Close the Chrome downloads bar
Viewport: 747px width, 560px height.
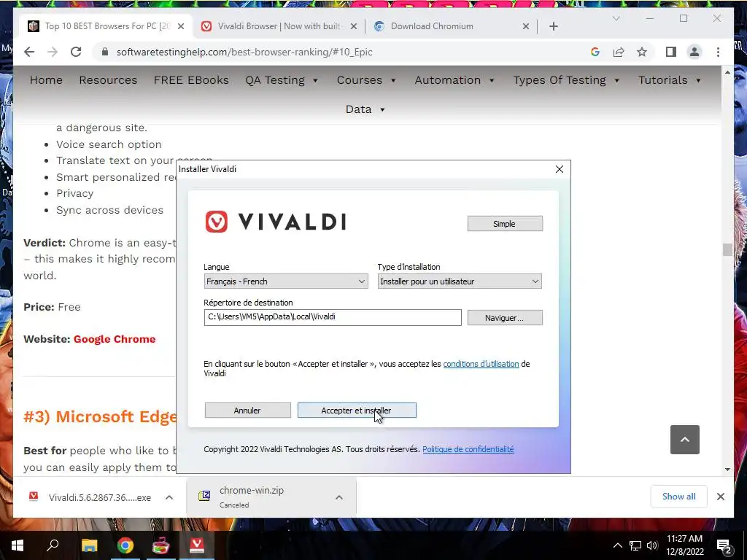[x=721, y=497]
